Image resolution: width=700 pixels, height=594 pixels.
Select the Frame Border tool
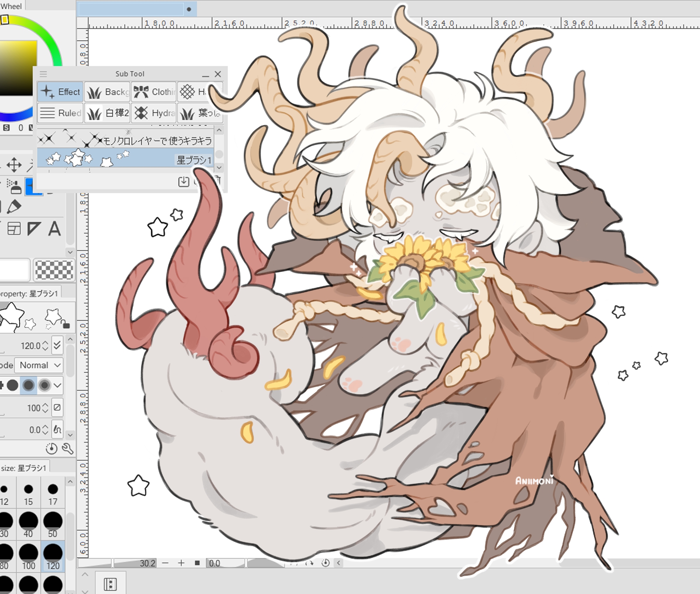tap(14, 229)
